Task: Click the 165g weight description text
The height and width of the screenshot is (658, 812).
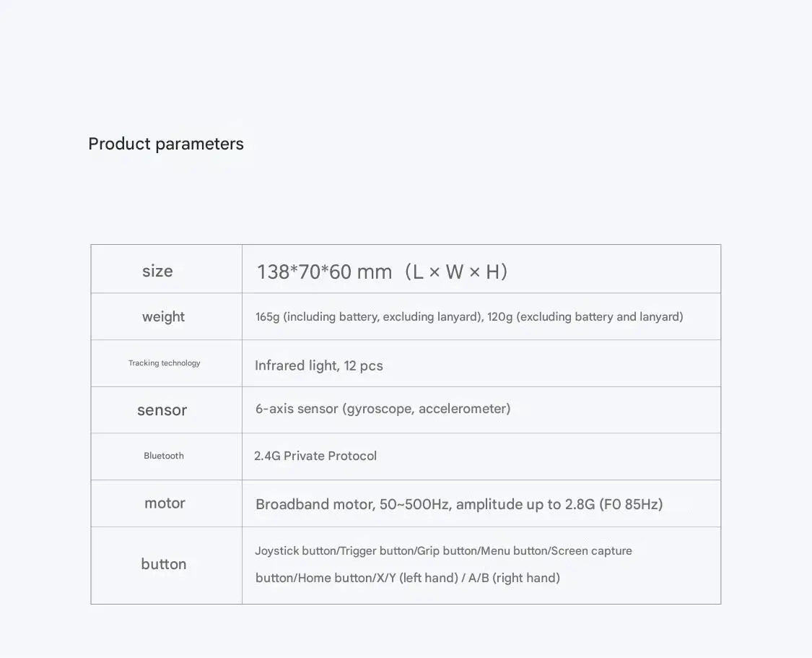Action: click(469, 316)
